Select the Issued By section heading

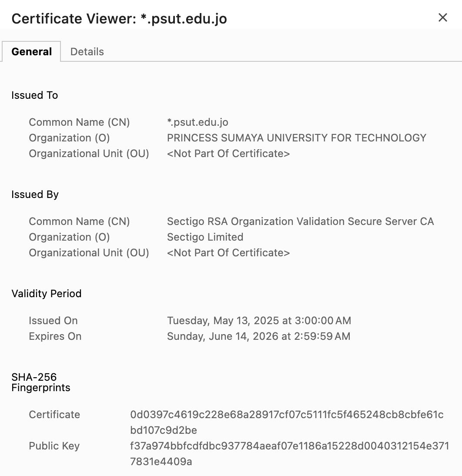point(35,194)
